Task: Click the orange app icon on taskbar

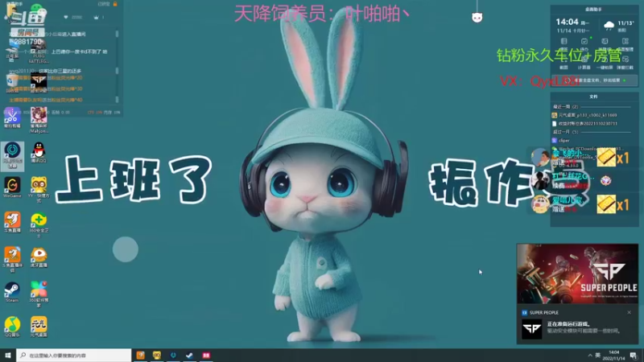Action: pyautogui.click(x=140, y=355)
